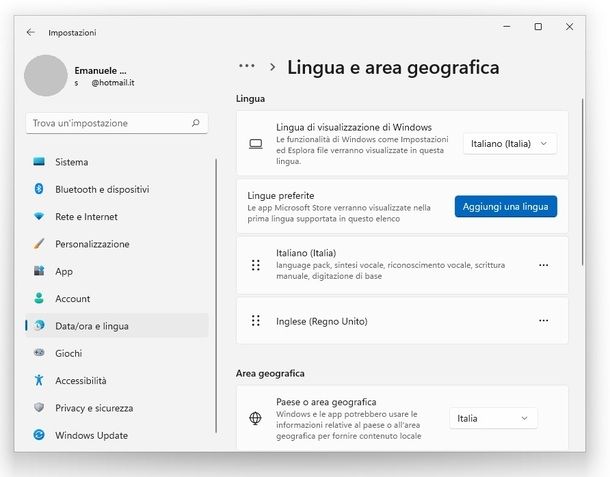Click the main content vertical scrollbar
The width and height of the screenshot is (610, 477).
pyautogui.click(x=582, y=182)
